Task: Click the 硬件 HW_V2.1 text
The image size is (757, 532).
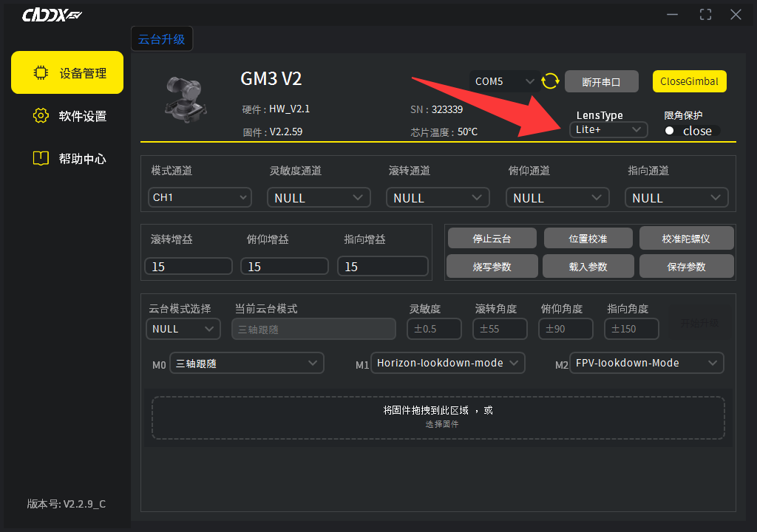Action: tap(276, 109)
